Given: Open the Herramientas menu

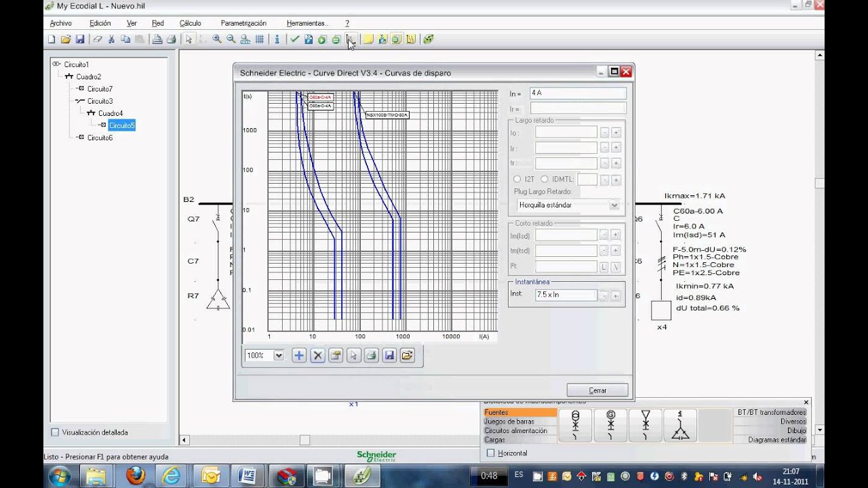Looking at the screenshot, I should (x=307, y=23).
